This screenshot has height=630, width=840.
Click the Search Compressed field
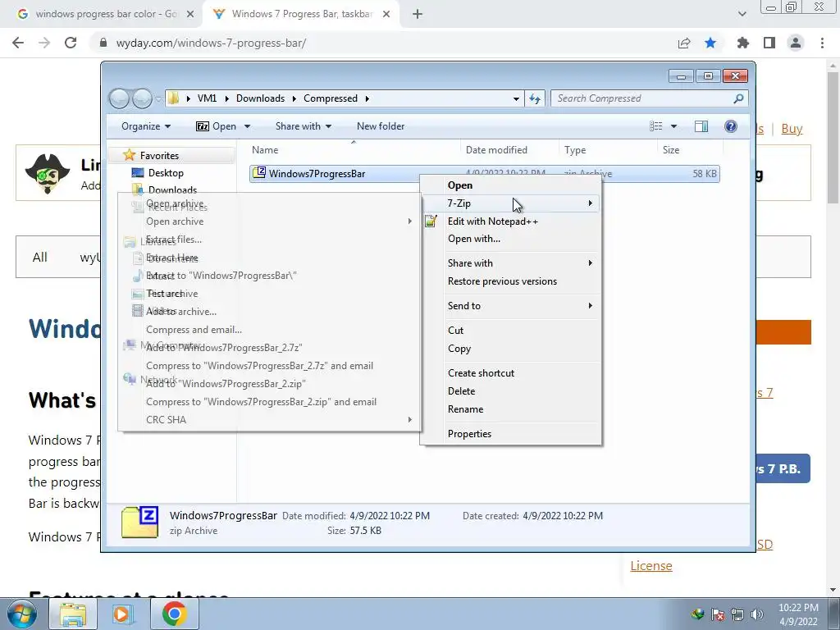650,98
